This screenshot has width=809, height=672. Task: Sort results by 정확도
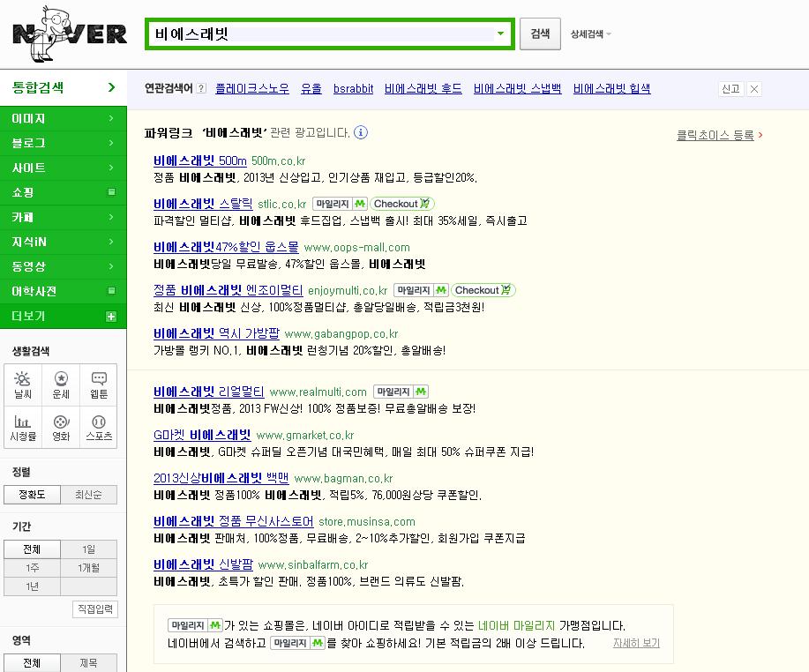pyautogui.click(x=32, y=495)
